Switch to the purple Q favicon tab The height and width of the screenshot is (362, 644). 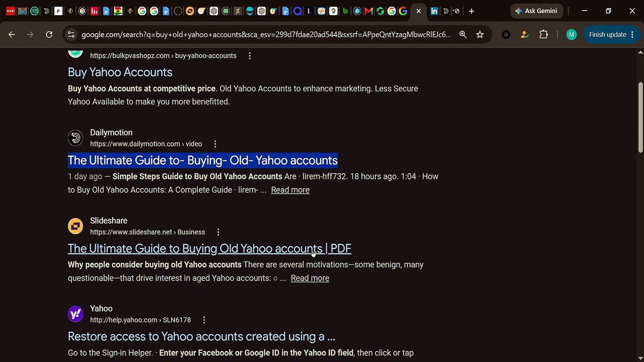click(x=297, y=11)
